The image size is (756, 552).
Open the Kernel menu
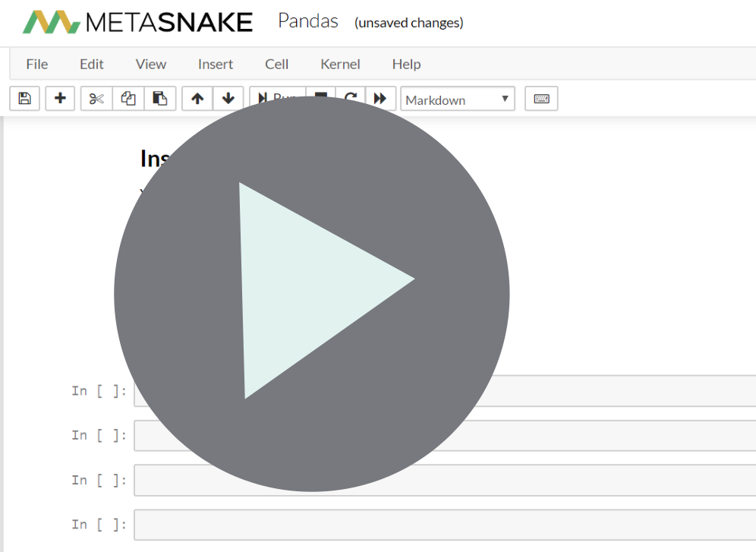click(340, 64)
